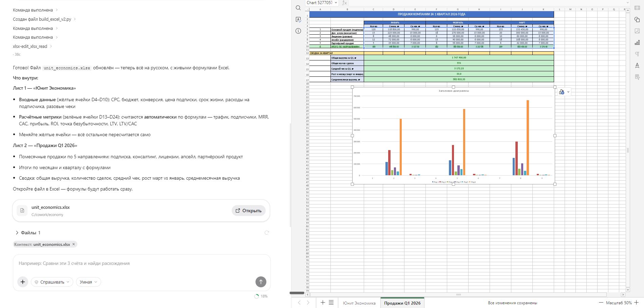Open image settings in the right sidebar

(x=637, y=31)
